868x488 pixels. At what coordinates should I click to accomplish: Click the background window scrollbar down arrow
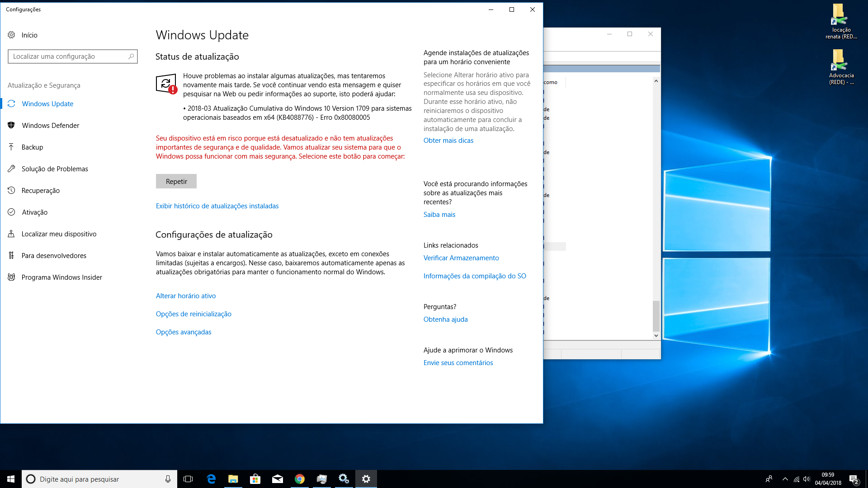tap(656, 336)
